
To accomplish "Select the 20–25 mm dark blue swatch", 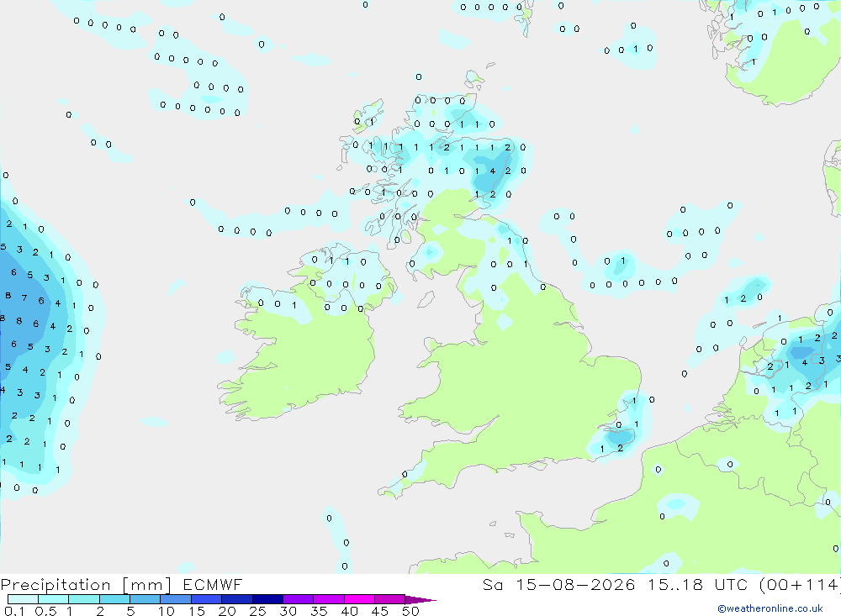I will point(236,599).
